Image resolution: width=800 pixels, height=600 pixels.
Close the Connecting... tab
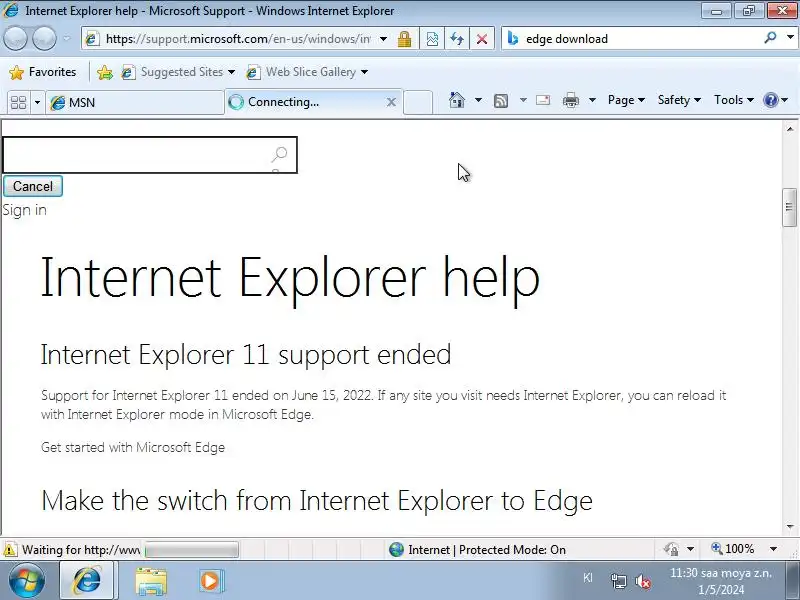[x=391, y=102]
